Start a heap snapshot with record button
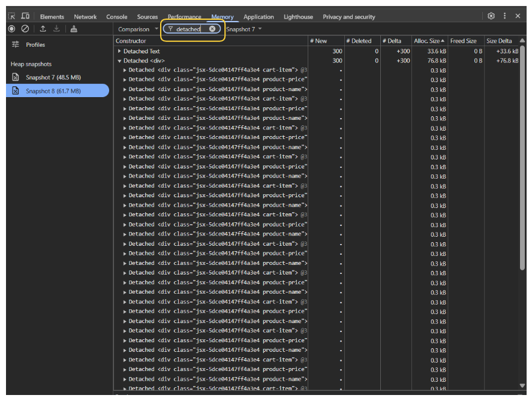Image resolution: width=532 pixels, height=401 pixels. click(x=11, y=29)
